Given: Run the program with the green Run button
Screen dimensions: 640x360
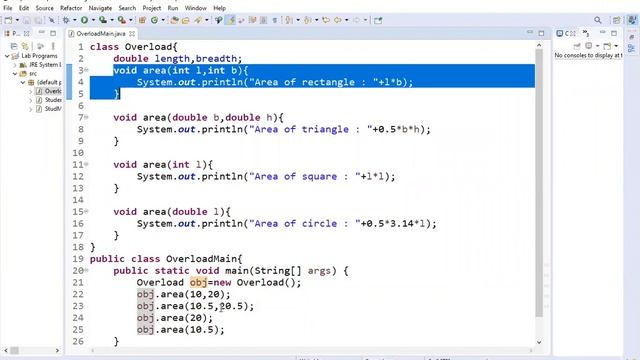Looking at the screenshot, I should pyautogui.click(x=84, y=20).
